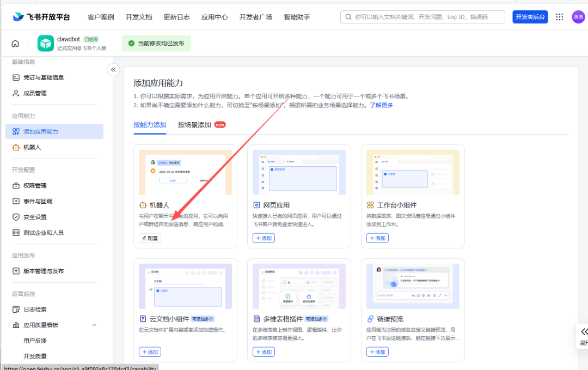Click the 云文档小组件 preview thumbnail
588x370 pixels.
click(x=185, y=286)
